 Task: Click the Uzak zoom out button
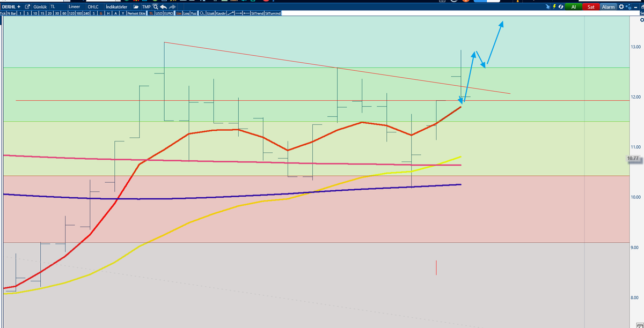point(210,13)
